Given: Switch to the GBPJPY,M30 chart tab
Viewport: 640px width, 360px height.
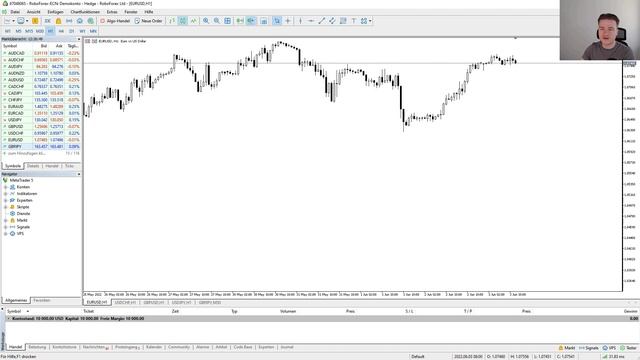Looking at the screenshot, I should coord(210,302).
